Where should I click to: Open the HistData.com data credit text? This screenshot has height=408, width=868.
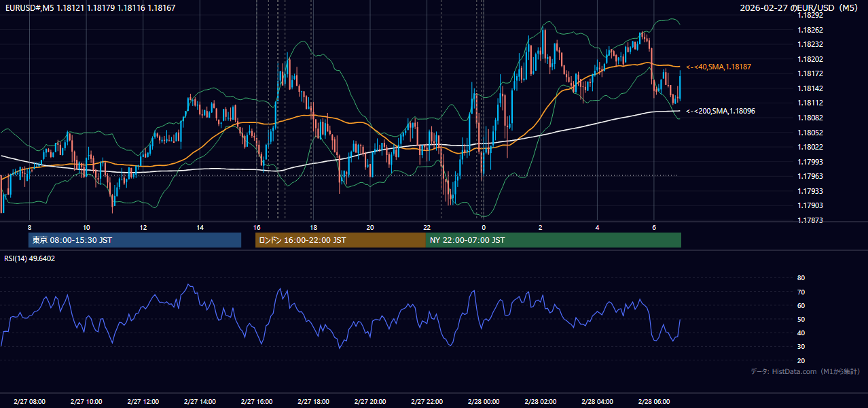point(806,371)
